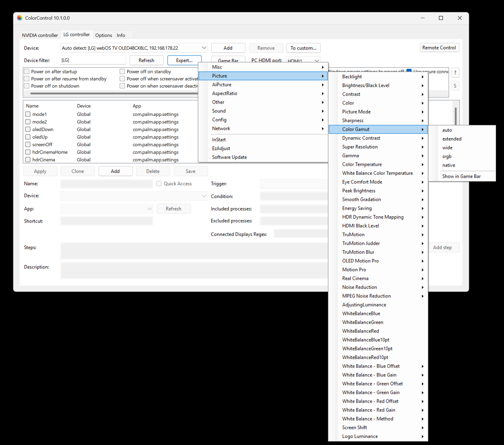The width and height of the screenshot is (504, 445).
Task: Open the Logo Luminance submenu
Action: point(378,436)
